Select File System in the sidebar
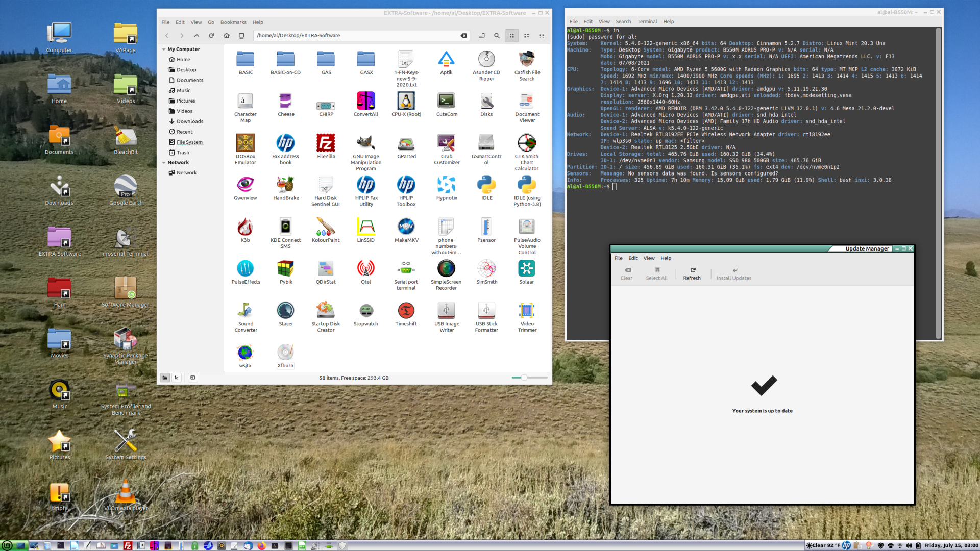The height and width of the screenshot is (551, 980). pos(189,142)
